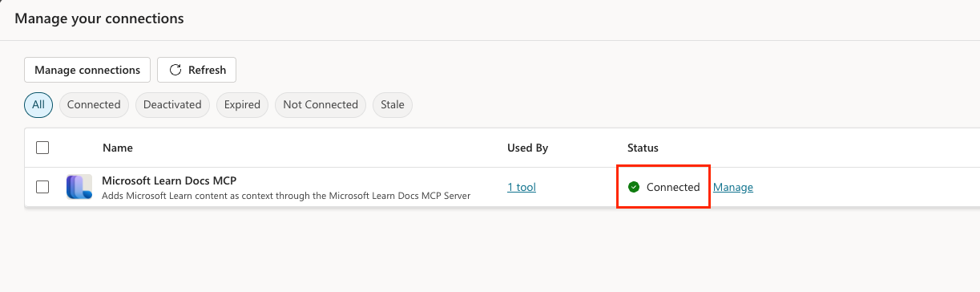Show only Deactivated connections
The image size is (980, 292).
[x=173, y=104]
